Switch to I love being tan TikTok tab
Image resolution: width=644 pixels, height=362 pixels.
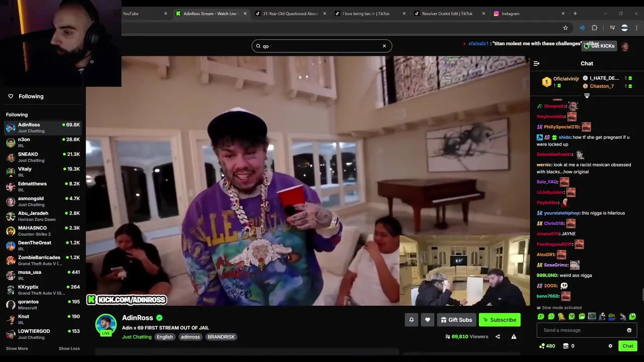click(369, 14)
